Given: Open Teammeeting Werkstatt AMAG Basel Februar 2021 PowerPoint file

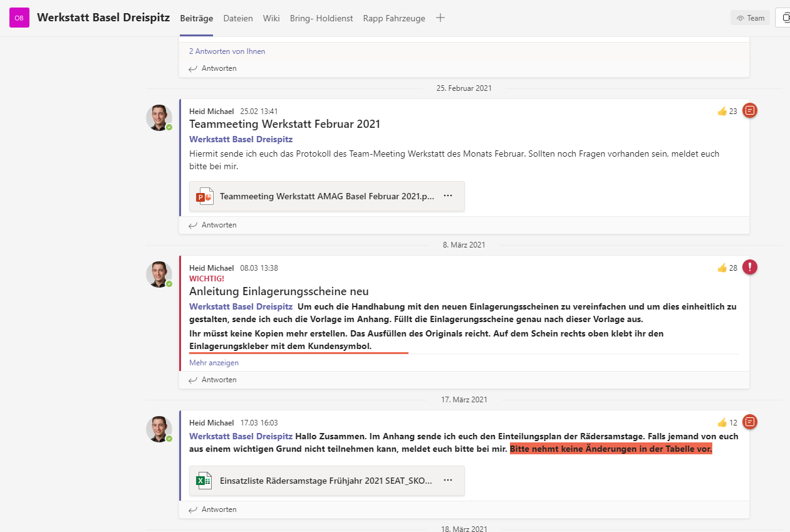Looking at the screenshot, I should point(327,196).
